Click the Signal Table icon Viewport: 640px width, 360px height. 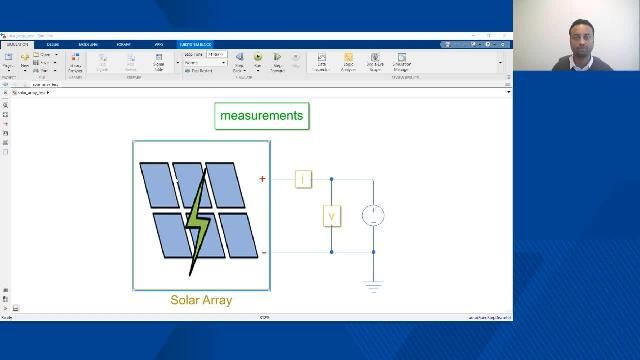pos(159,62)
